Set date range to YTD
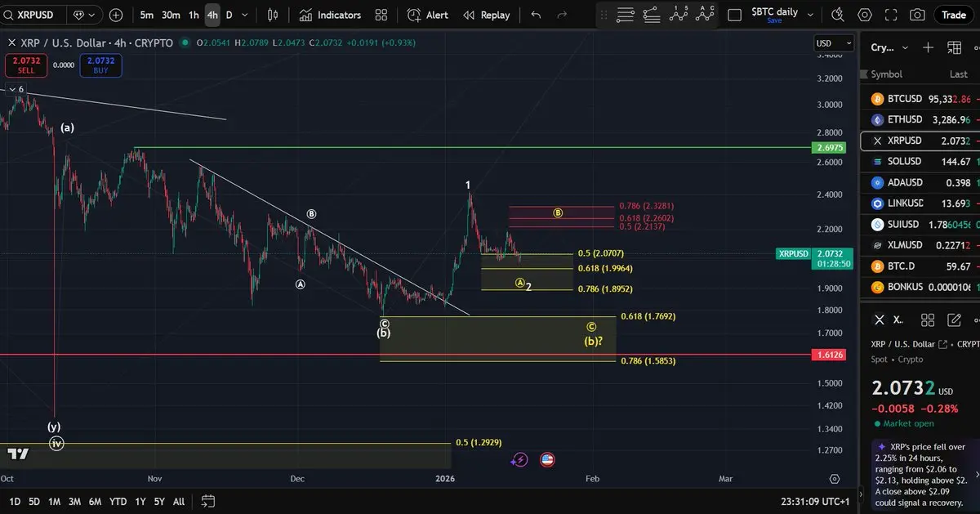The height and width of the screenshot is (514, 980). (118, 501)
